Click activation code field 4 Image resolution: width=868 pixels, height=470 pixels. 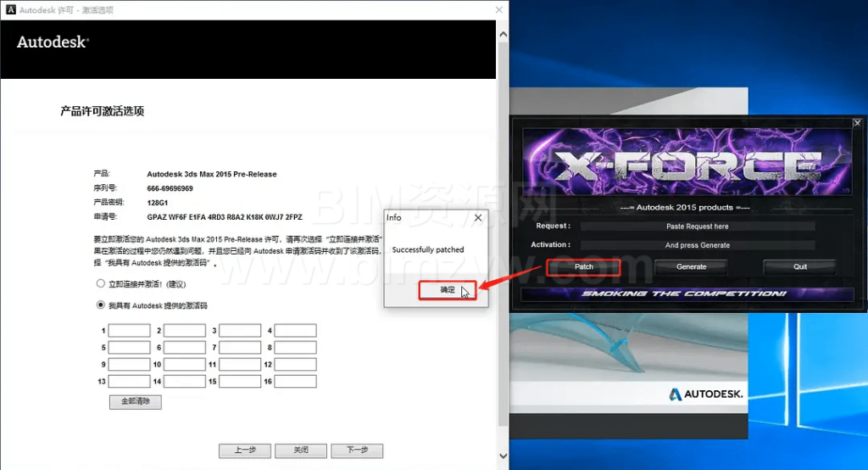tap(295, 331)
